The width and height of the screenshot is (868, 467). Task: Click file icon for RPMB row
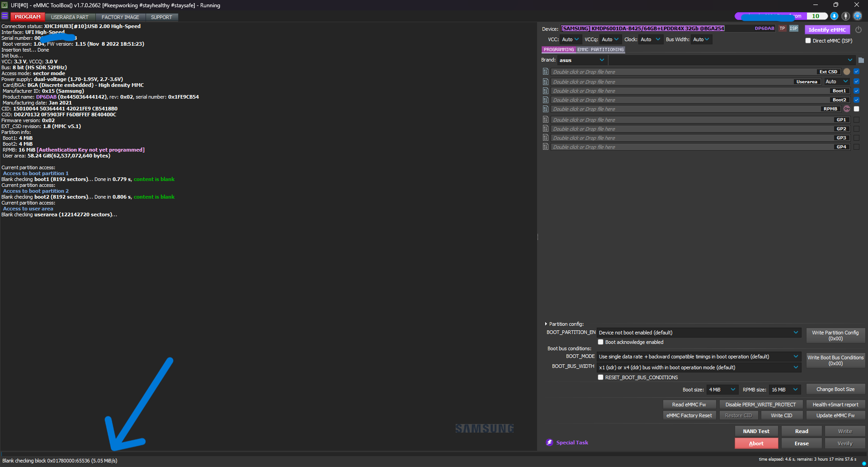(546, 109)
